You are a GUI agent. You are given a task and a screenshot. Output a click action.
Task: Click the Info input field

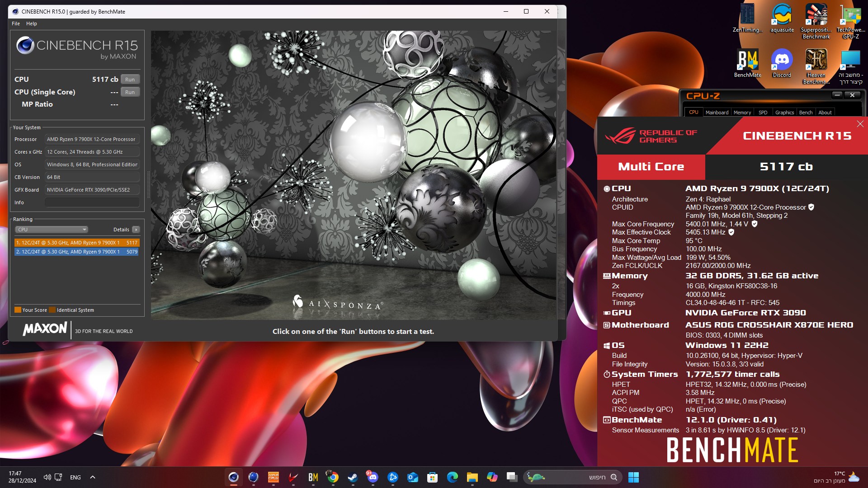click(92, 202)
